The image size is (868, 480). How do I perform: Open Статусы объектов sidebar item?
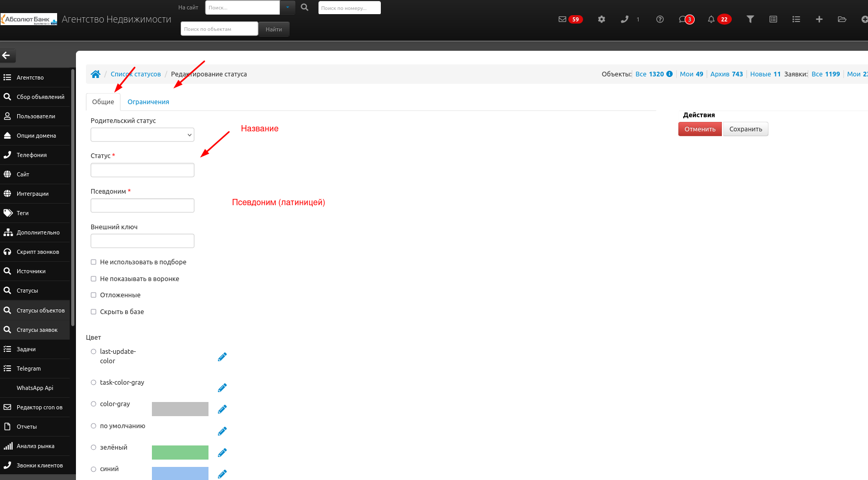click(35, 310)
